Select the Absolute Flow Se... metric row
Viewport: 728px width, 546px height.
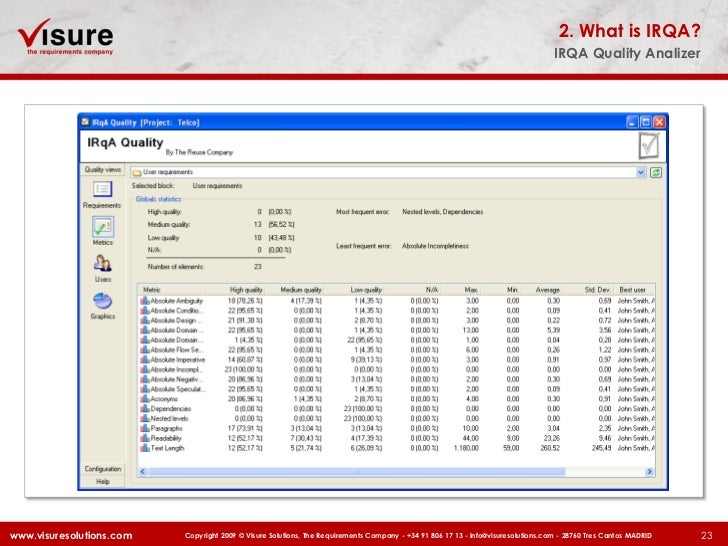[396, 350]
